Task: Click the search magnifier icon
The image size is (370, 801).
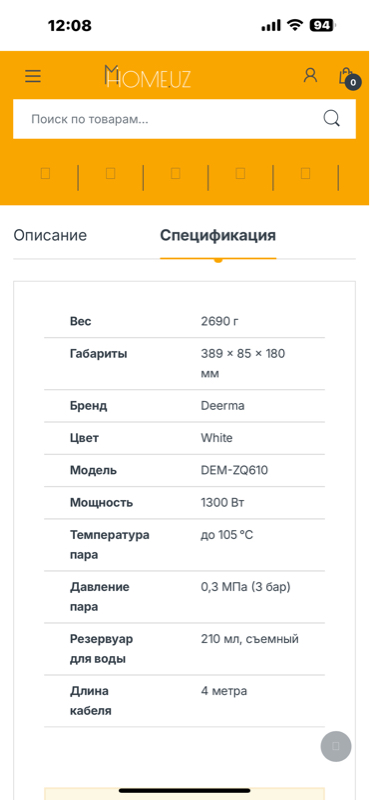Action: tap(332, 119)
